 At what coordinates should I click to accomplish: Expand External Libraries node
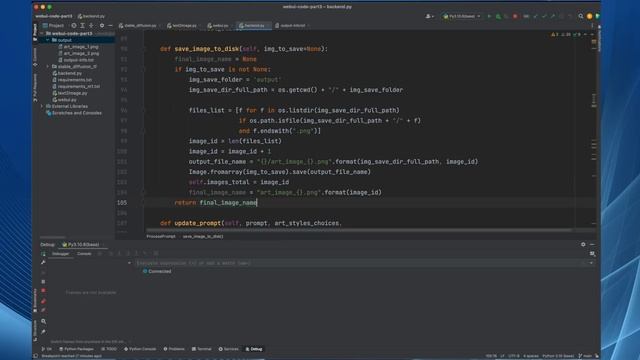click(42, 106)
